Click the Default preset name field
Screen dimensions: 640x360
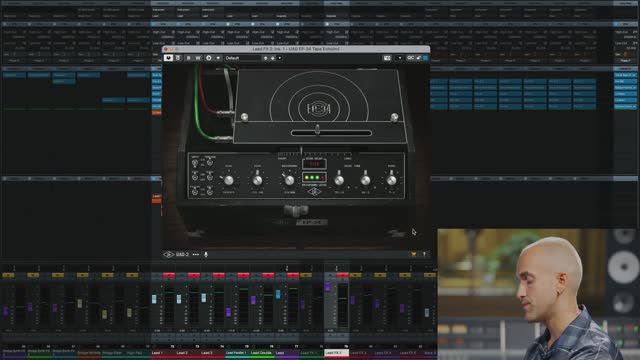coord(243,58)
